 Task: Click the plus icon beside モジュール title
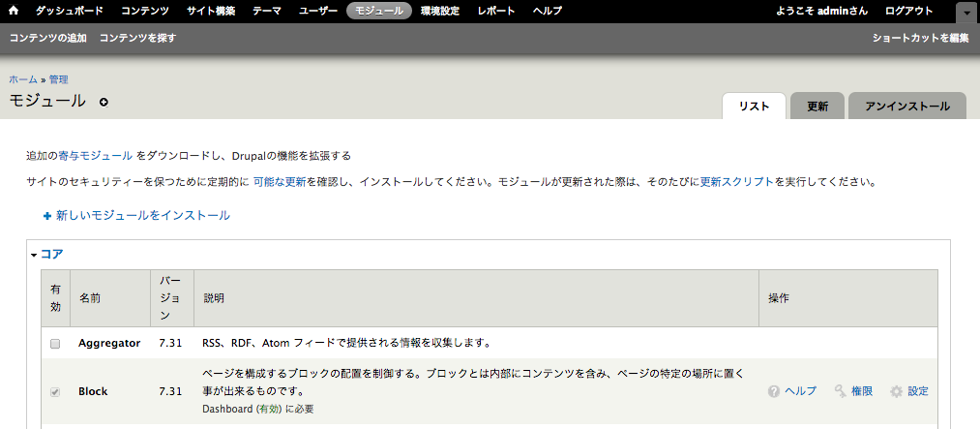pyautogui.click(x=104, y=102)
